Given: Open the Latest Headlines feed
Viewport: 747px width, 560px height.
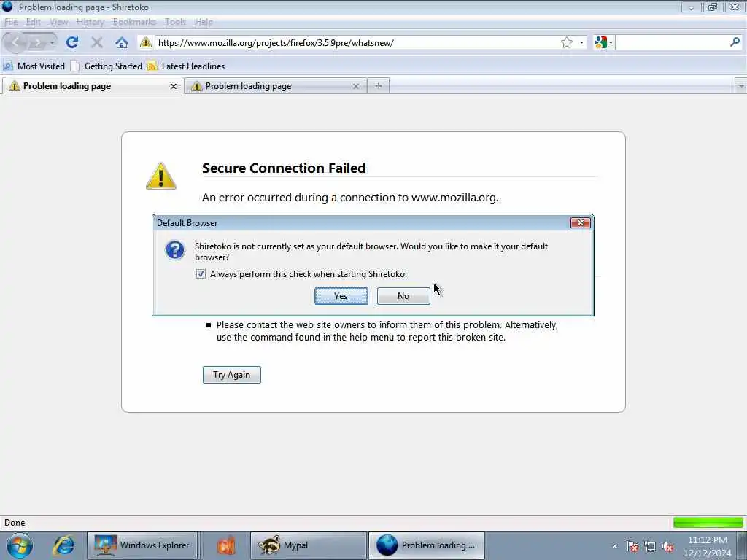Looking at the screenshot, I should [x=186, y=66].
